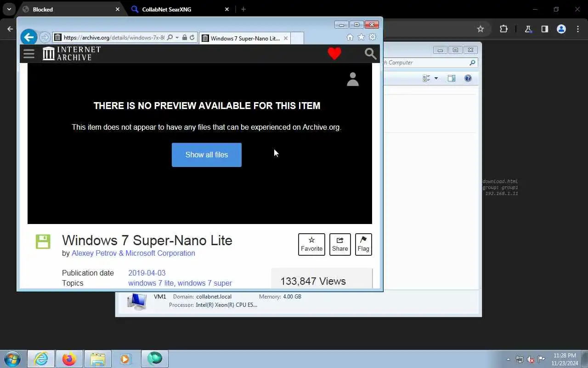Open Chrome profile avatar
The image size is (588, 368).
pyautogui.click(x=561, y=29)
